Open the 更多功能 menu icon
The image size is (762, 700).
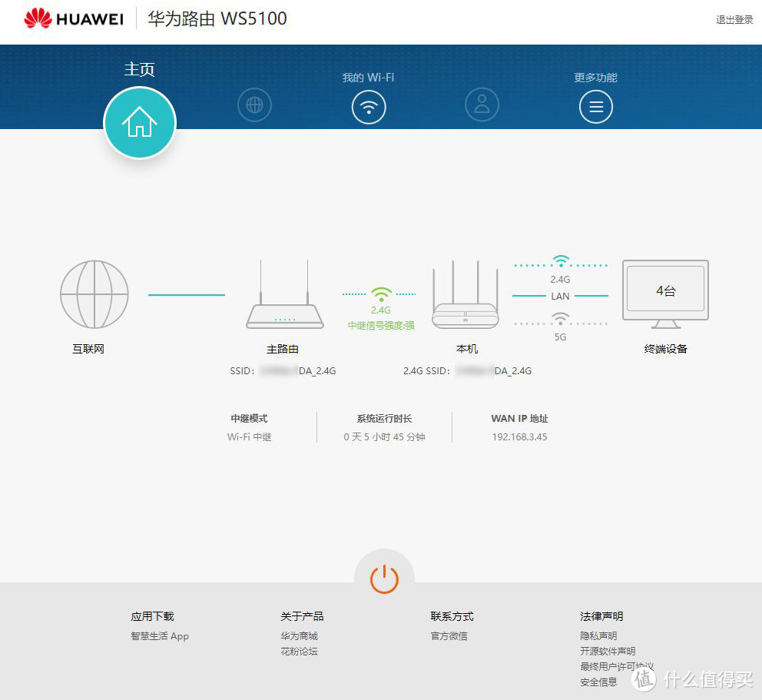pos(595,105)
